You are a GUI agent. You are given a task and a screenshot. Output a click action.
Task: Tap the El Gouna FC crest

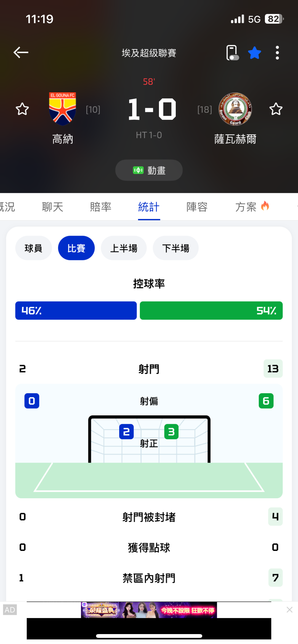click(63, 109)
